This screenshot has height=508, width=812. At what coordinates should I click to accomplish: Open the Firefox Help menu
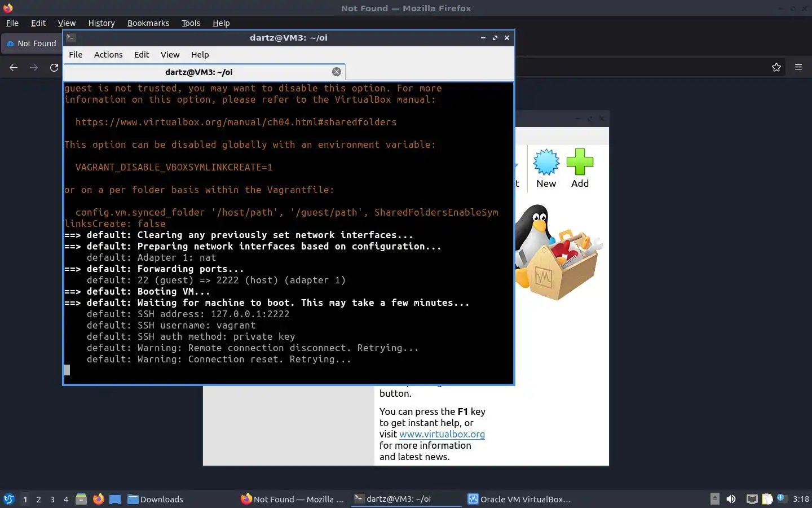click(221, 23)
